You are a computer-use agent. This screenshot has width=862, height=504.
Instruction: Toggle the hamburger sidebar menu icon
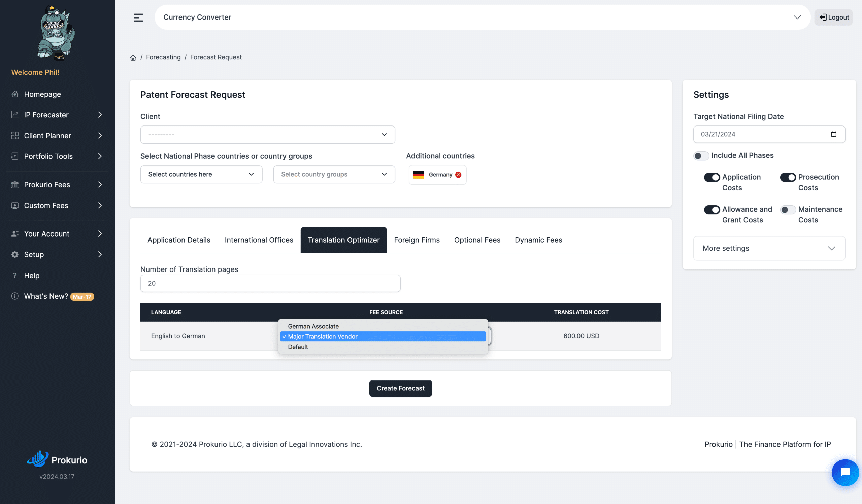point(138,17)
